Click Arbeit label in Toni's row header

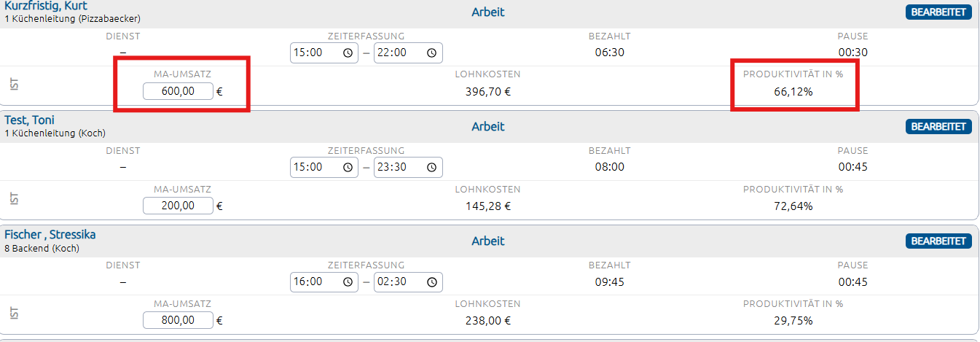487,127
